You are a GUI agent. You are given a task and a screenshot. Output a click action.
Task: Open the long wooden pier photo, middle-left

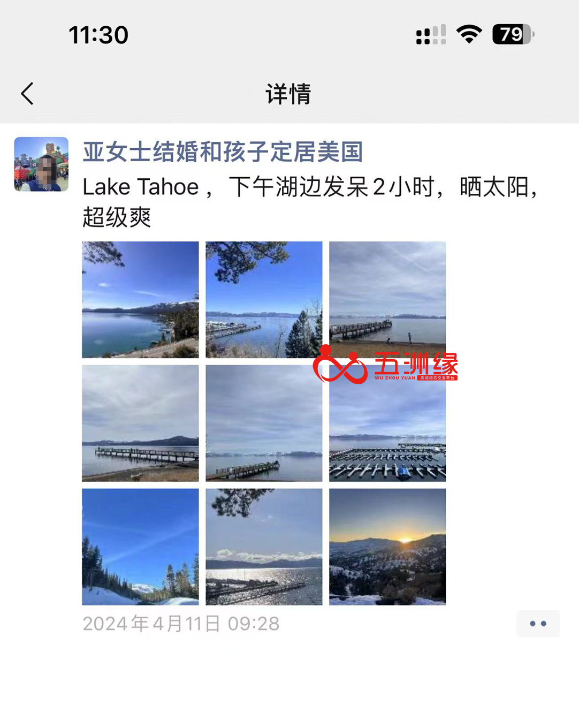(x=140, y=423)
